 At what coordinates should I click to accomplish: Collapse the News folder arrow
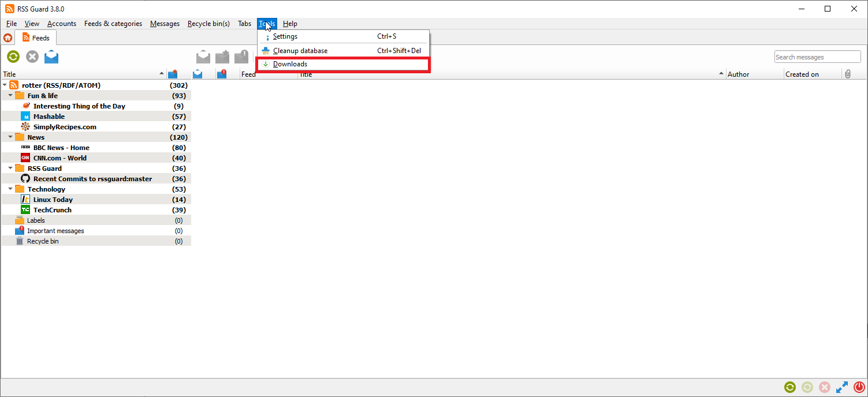click(10, 137)
